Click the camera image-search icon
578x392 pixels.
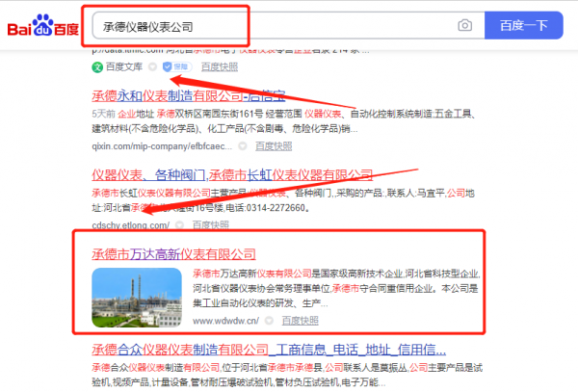464,25
